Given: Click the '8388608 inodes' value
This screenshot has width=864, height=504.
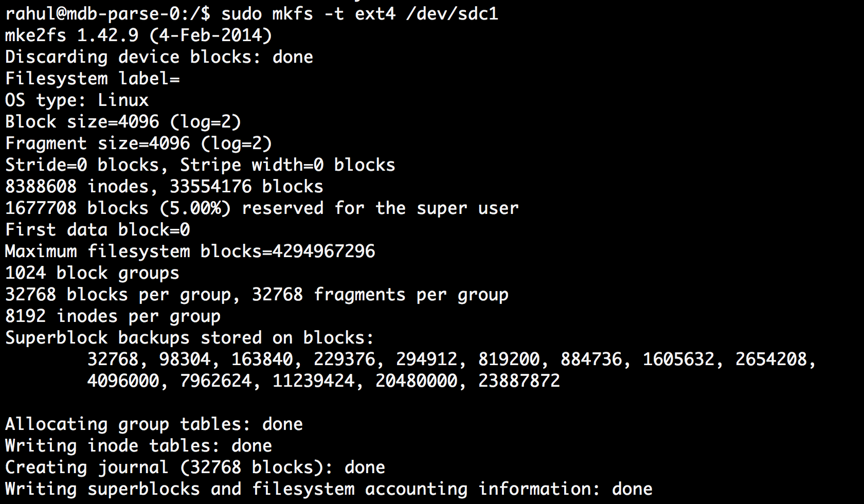Looking at the screenshot, I should 77,187.
